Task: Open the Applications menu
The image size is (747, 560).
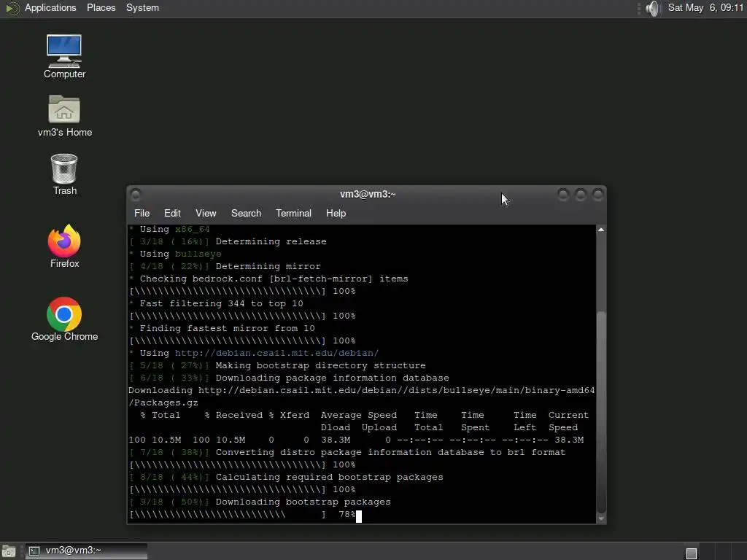Action: tap(50, 8)
